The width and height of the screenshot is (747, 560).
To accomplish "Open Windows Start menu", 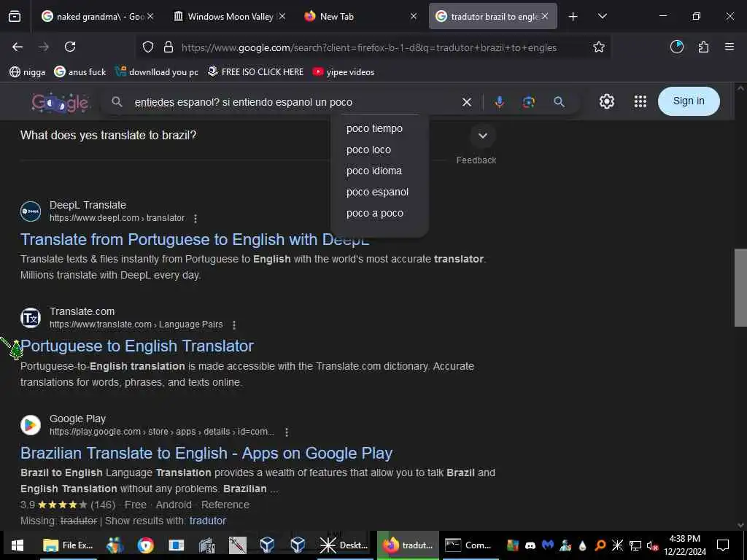I will [x=18, y=545].
